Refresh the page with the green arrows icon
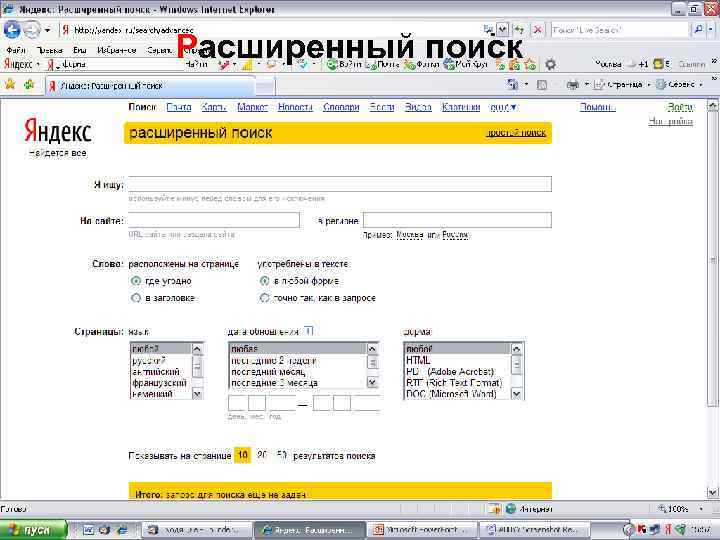 pyautogui.click(x=519, y=30)
